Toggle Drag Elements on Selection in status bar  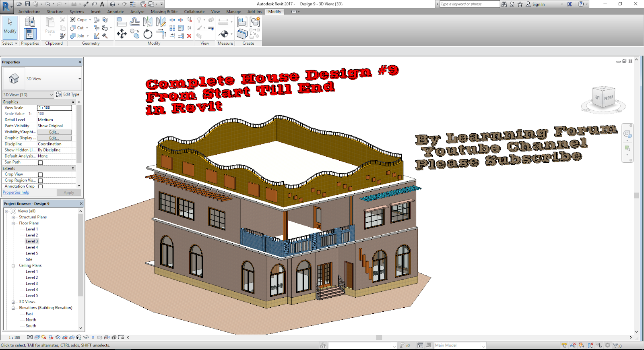[x=599, y=346]
